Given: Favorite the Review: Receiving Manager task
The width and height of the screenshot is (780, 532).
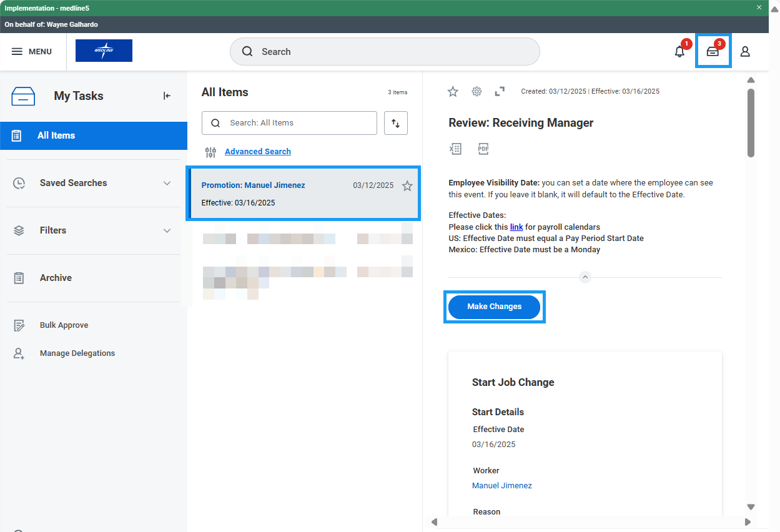Looking at the screenshot, I should click(453, 92).
